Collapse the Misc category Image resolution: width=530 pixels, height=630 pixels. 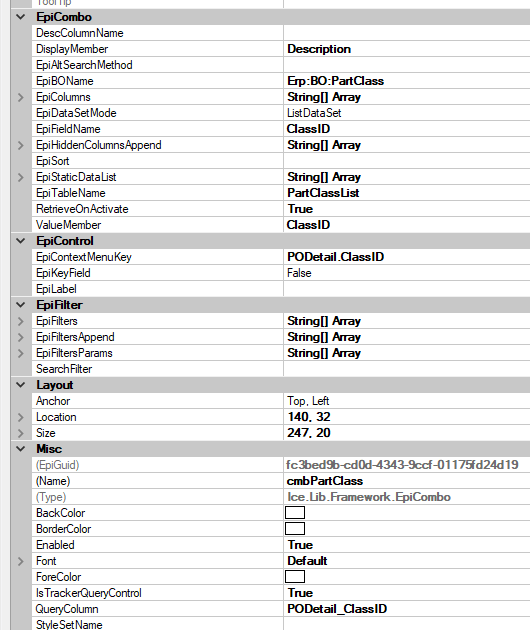point(20,449)
